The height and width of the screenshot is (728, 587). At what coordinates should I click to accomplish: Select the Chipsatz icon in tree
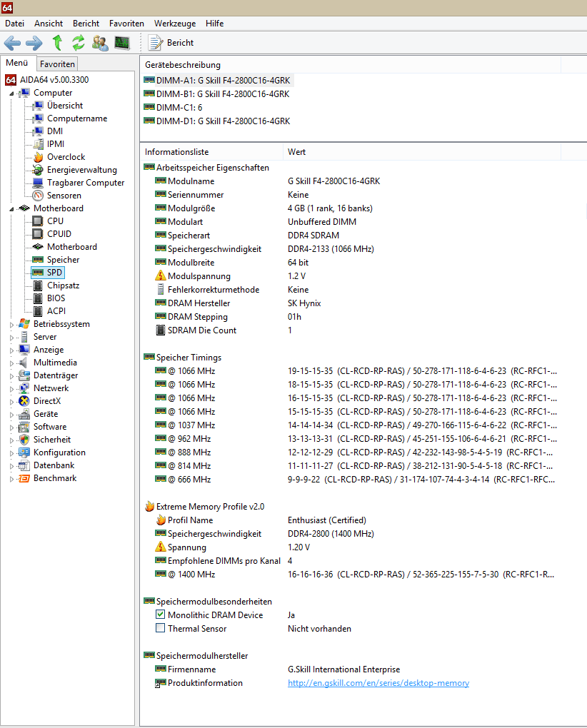coord(38,285)
